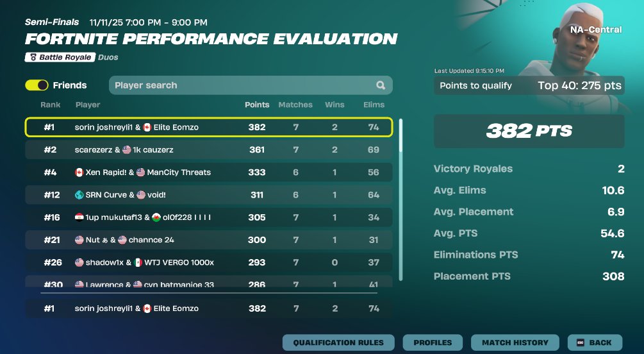The height and width of the screenshot is (354, 644).
Task: Click the Eliminations PTS stat label
Action: pyautogui.click(x=475, y=255)
